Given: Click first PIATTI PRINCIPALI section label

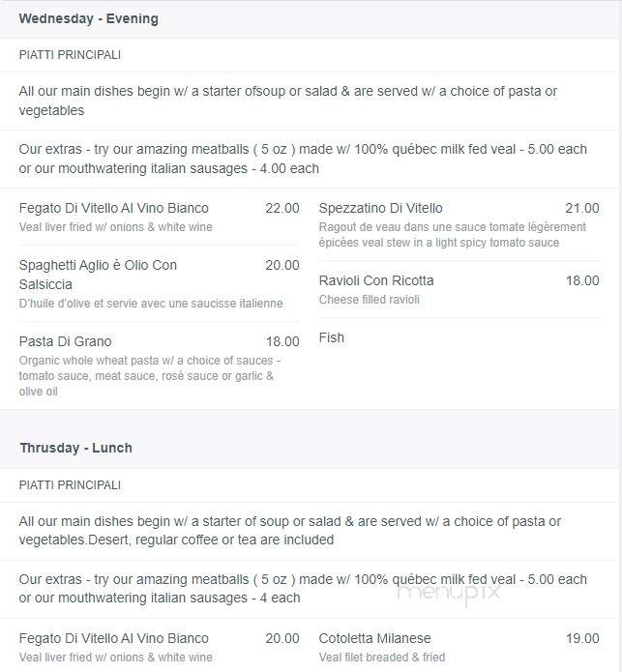Looking at the screenshot, I should pos(70,55).
